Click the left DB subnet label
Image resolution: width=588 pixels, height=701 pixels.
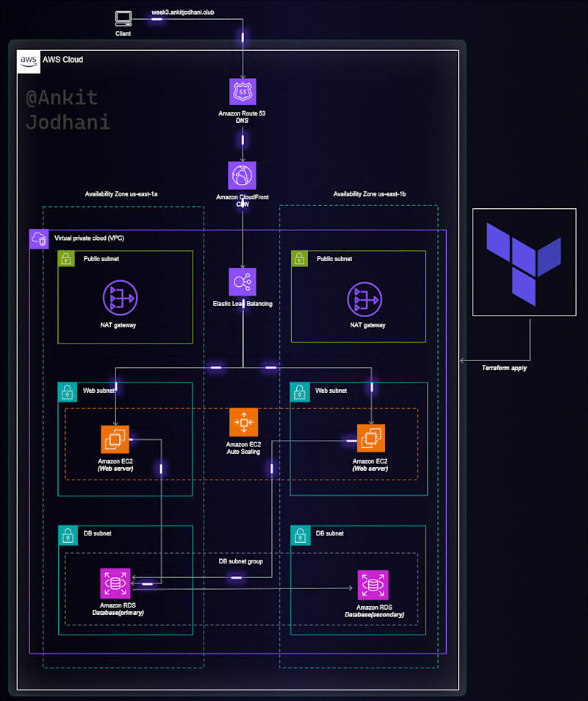[x=98, y=533]
